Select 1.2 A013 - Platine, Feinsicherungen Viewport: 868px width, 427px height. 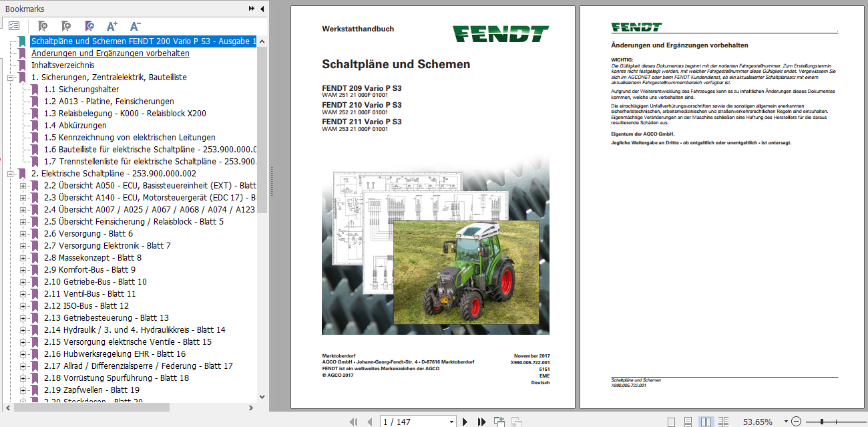coord(110,102)
